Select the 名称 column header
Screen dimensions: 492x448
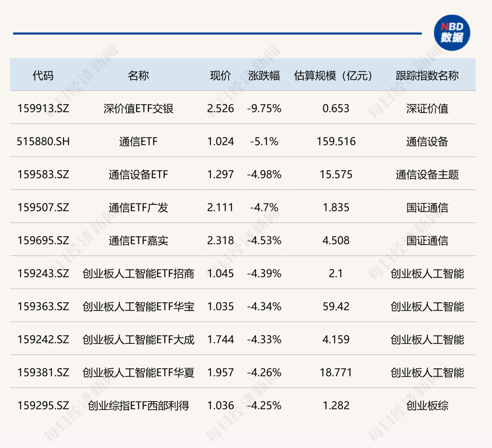(x=138, y=76)
